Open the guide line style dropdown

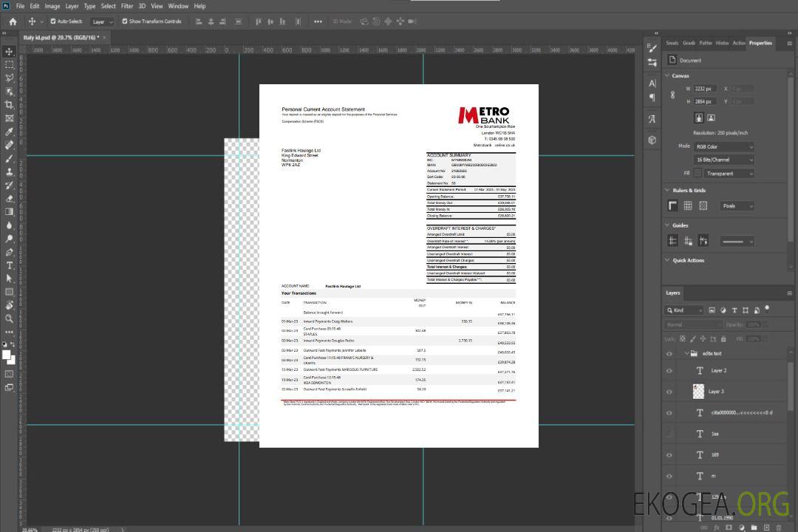737,242
